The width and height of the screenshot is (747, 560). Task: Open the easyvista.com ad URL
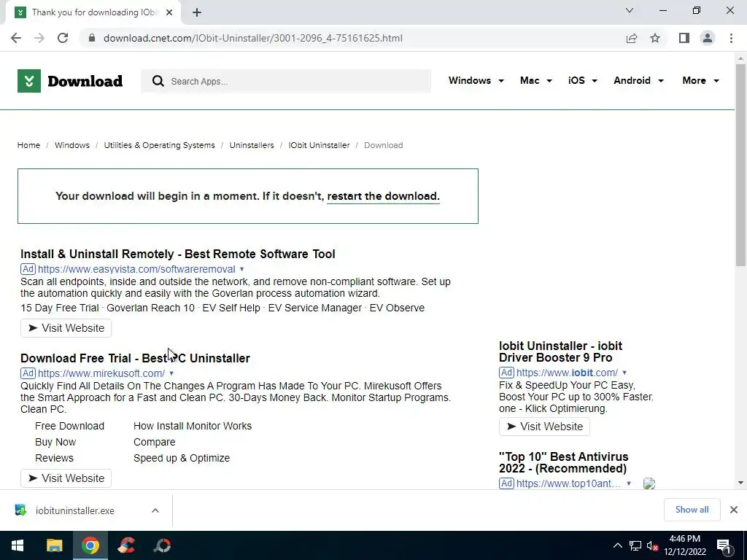[136, 269]
